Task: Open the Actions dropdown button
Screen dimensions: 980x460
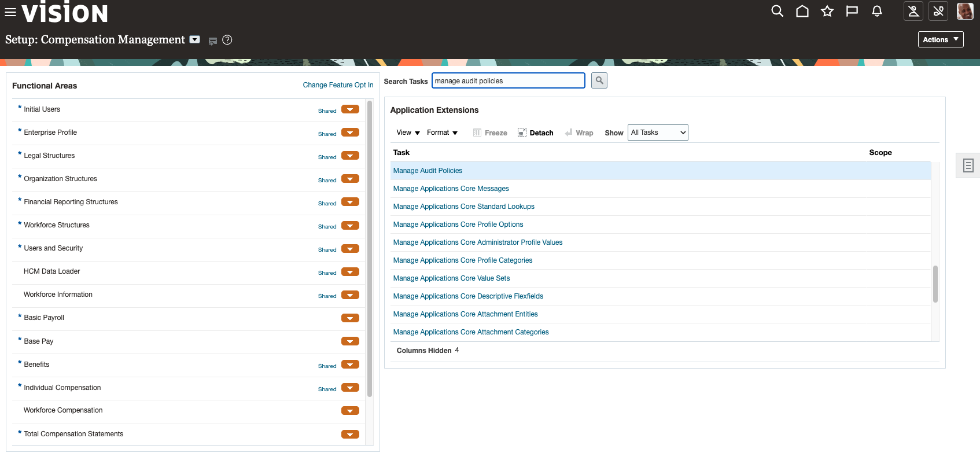Action: 941,39
